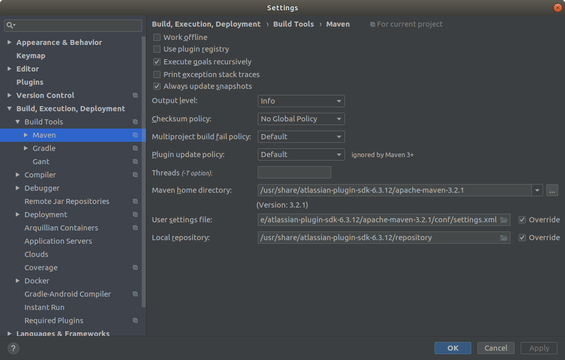Screen dimensions: 565x360
Task: Click the project-scope icon beside Gradle
Action: [135, 148]
